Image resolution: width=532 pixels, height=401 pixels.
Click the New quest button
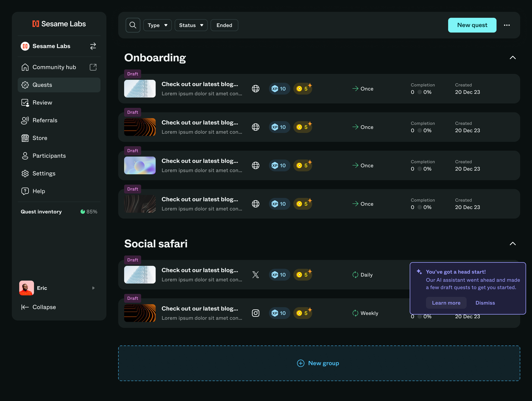coord(472,25)
